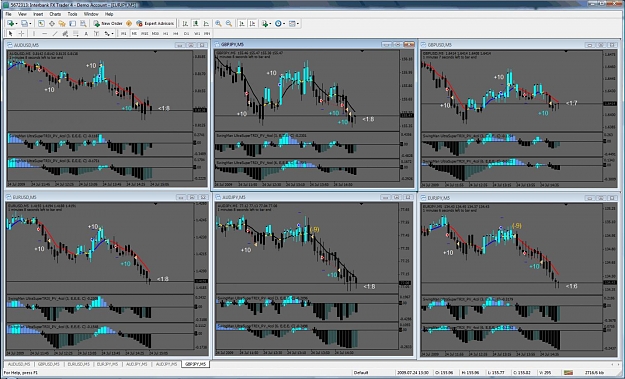Select the D1 timeframe
The height and width of the screenshot is (379, 625).
click(186, 33)
